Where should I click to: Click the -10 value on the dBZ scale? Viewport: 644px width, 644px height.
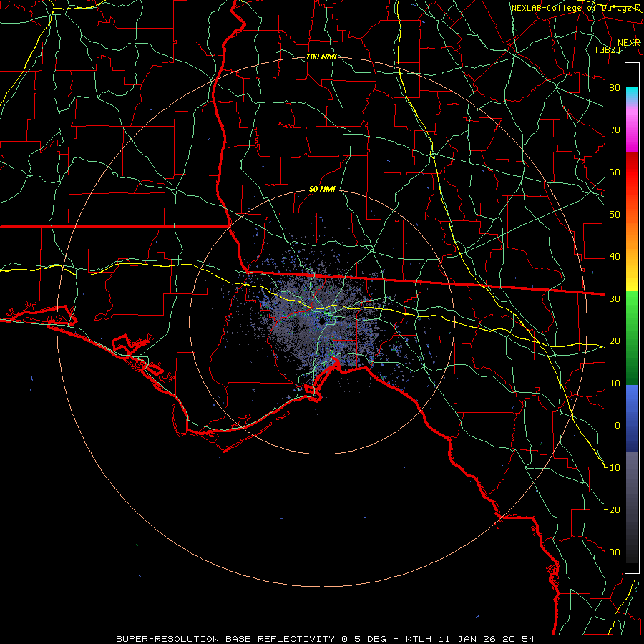[x=612, y=467]
